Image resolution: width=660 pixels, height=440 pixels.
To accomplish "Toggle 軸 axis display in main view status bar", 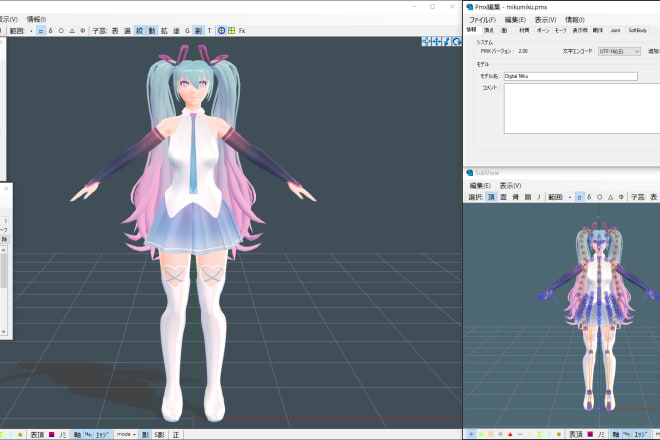I will tap(77, 435).
